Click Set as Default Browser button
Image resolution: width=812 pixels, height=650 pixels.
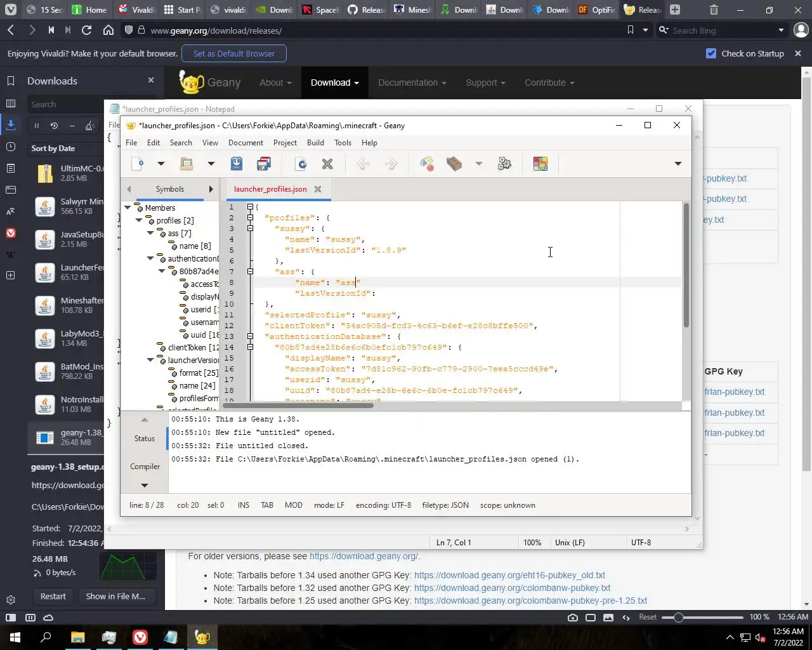(x=234, y=53)
